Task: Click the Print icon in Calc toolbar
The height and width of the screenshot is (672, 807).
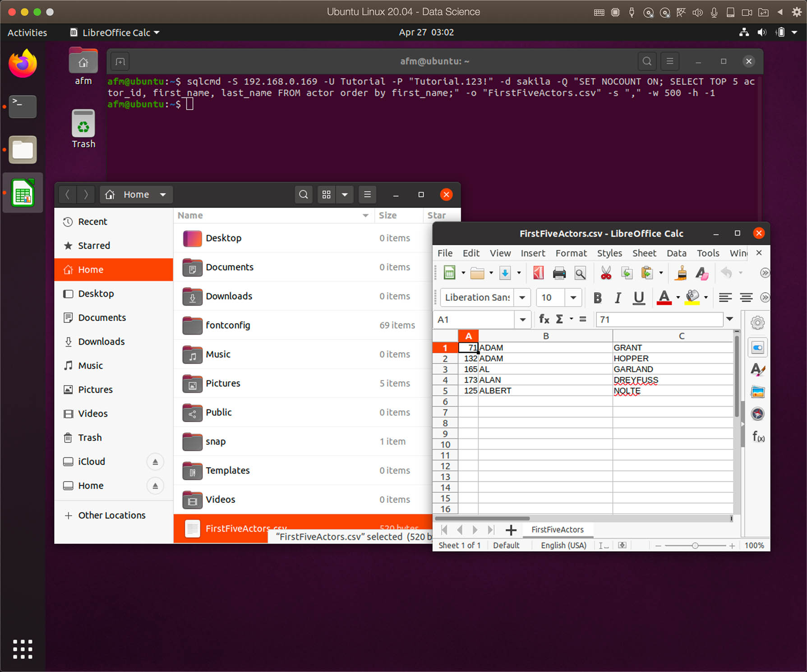Action: [559, 273]
